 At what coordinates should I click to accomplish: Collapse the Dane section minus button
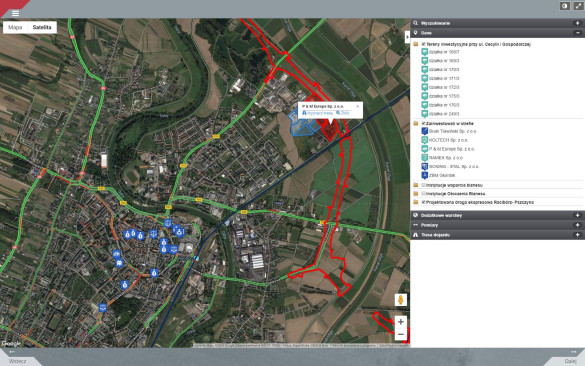tap(577, 33)
